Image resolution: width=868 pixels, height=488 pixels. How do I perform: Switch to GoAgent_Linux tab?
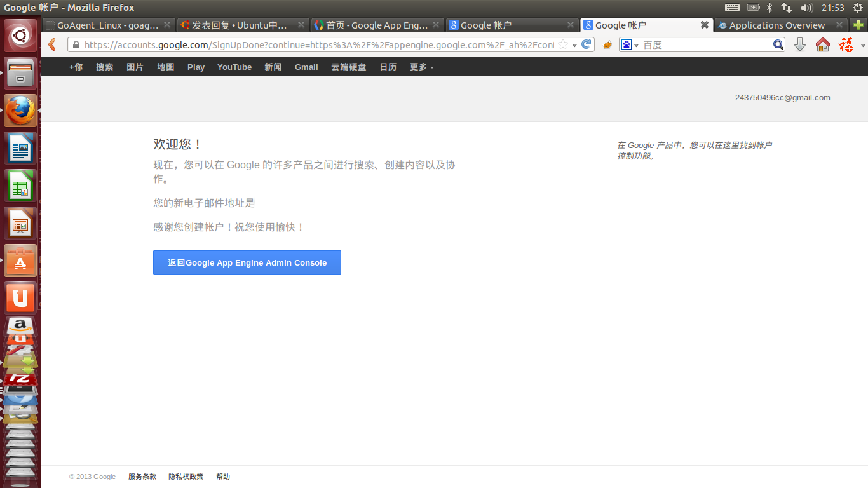(x=107, y=25)
